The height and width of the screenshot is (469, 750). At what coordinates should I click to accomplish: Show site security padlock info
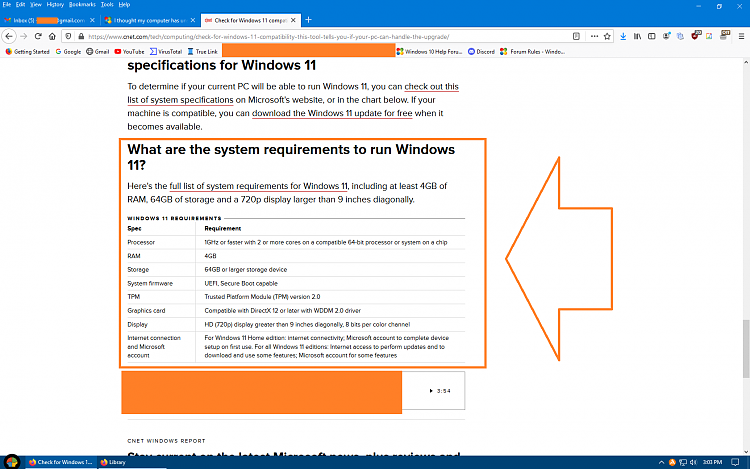click(81, 36)
